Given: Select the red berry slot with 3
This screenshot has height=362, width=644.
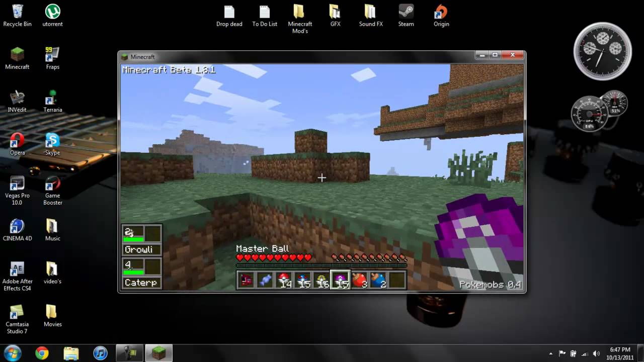Looking at the screenshot, I should 359,280.
